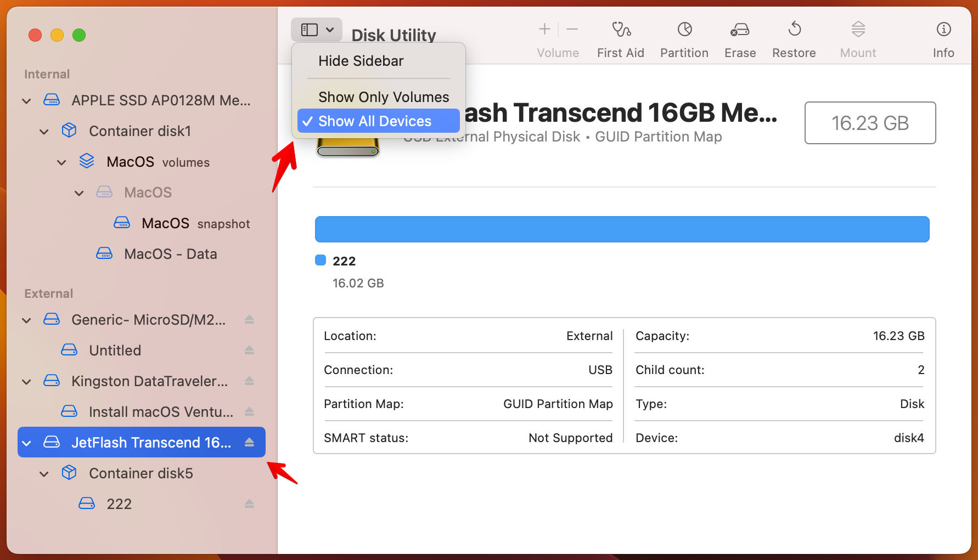Eject the JetFlash Transcend disk
Image resolution: width=978 pixels, height=560 pixels.
pos(249,442)
